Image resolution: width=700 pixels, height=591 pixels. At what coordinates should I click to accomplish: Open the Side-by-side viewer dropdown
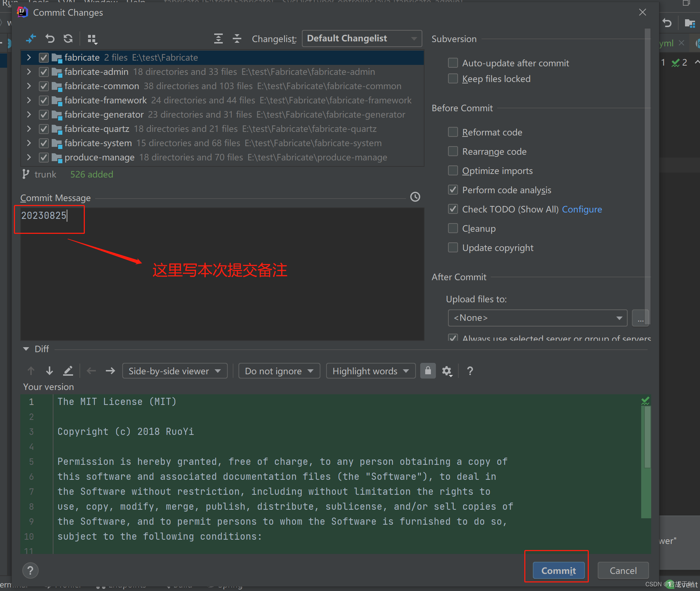pos(175,371)
